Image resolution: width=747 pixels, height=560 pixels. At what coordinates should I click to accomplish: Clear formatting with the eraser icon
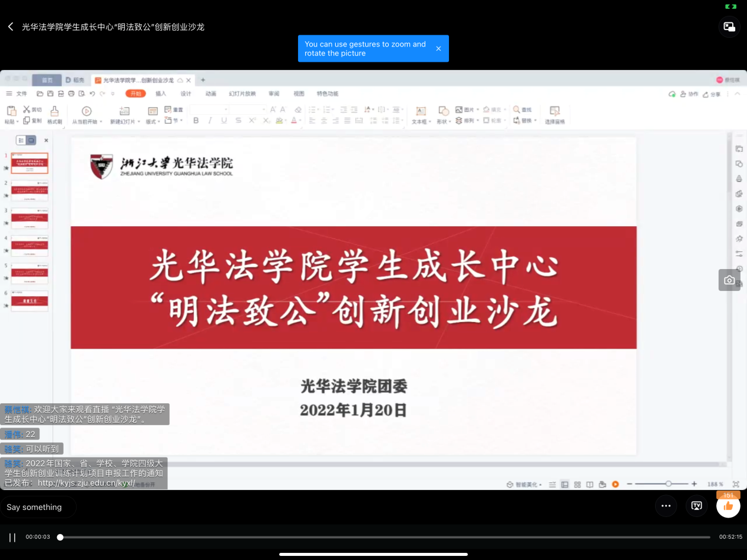coord(298,110)
